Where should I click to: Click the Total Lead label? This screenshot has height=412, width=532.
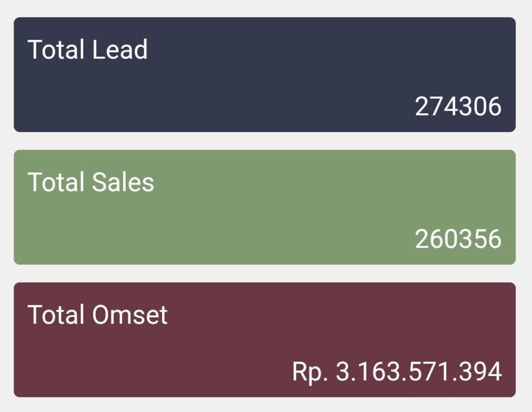coord(87,50)
